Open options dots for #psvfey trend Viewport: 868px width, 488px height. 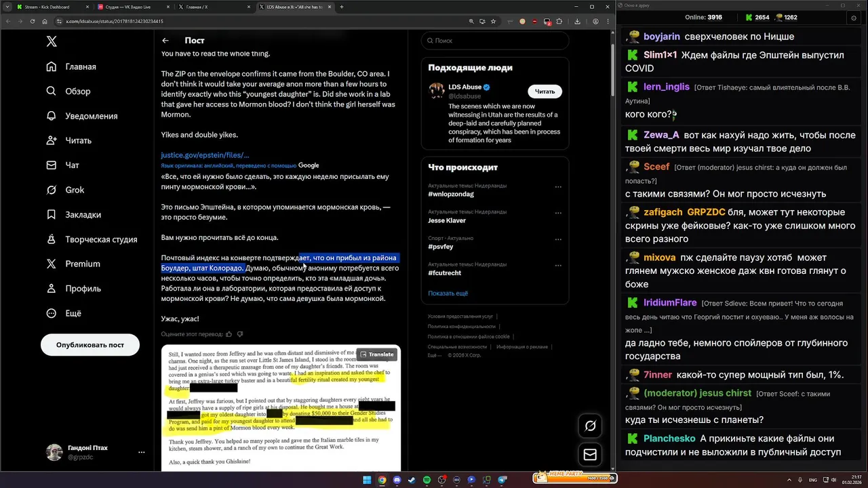(x=558, y=239)
